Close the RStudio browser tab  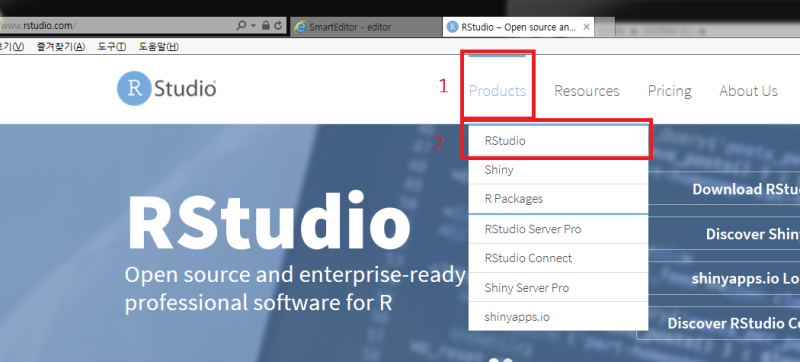tap(587, 27)
